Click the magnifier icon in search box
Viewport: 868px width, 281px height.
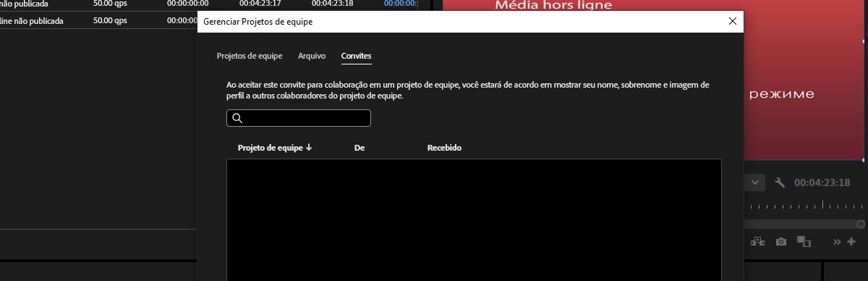(237, 118)
